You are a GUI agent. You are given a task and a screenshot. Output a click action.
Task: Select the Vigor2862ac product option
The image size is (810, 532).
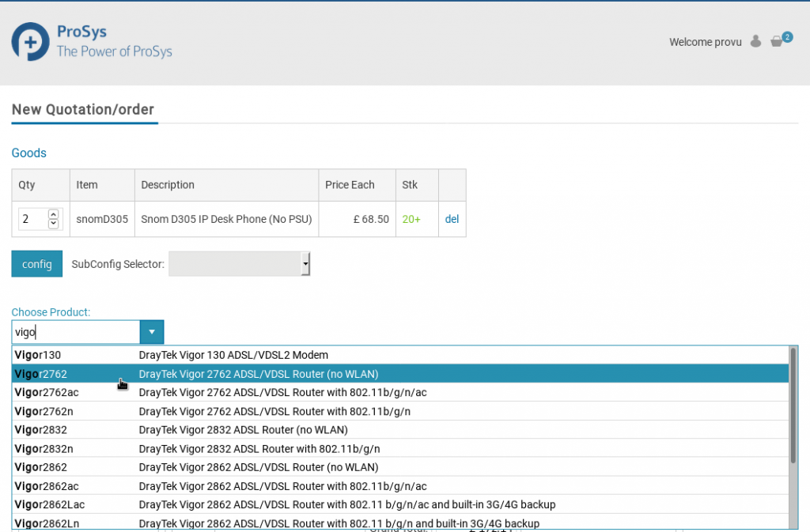click(x=400, y=486)
